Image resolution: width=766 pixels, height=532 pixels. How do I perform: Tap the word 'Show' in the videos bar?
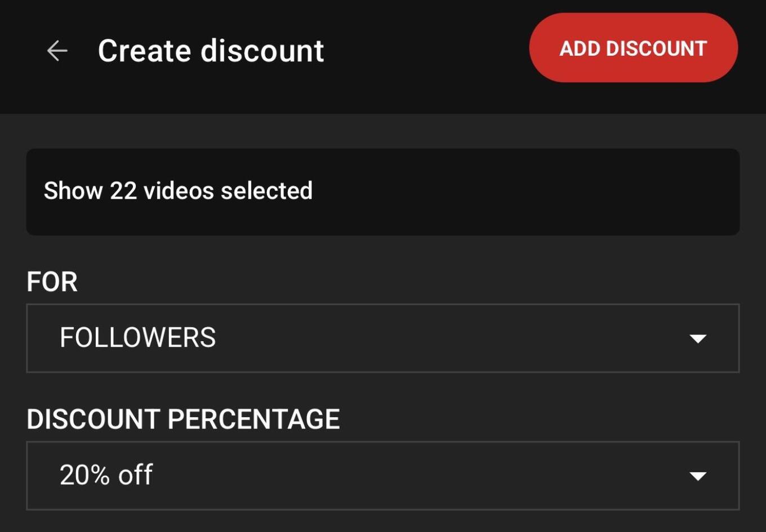click(x=73, y=191)
